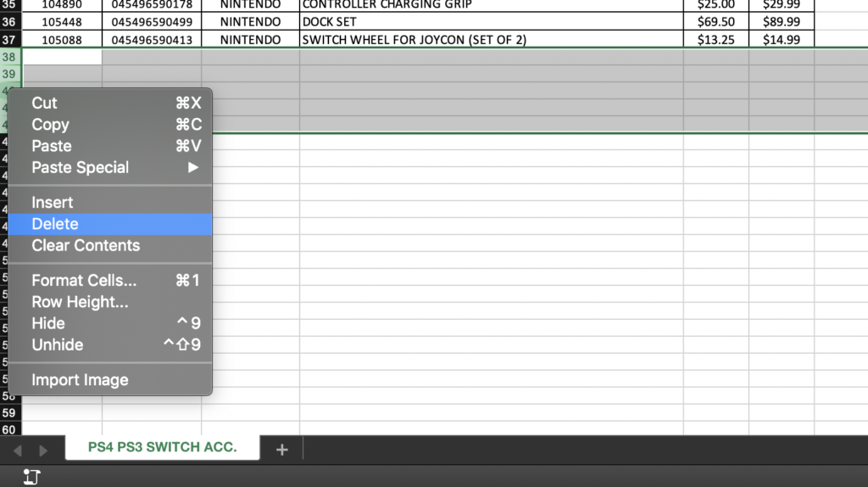The height and width of the screenshot is (487, 868).
Task: Select the row 37 header
Action: tap(10, 39)
